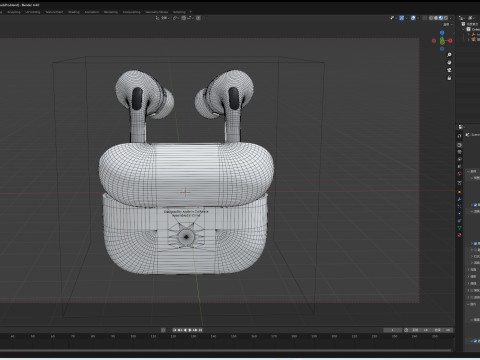Open the overlays options dropdown arrow
This screenshot has width=480, height=360.
(418, 18)
